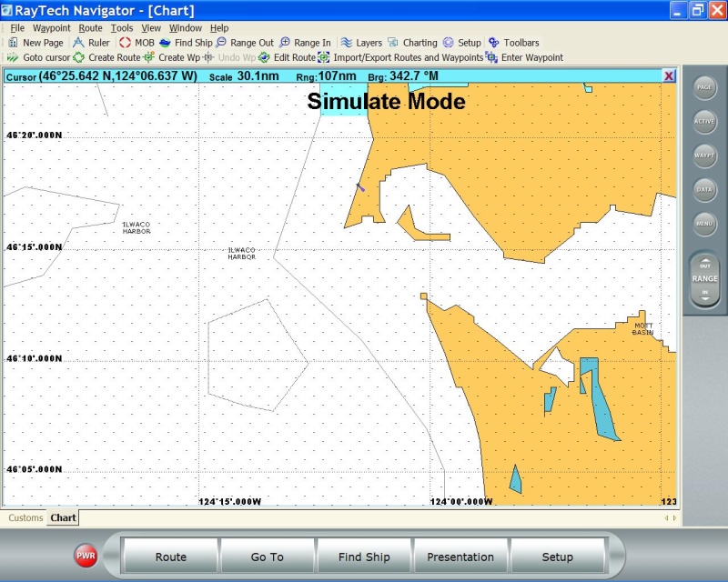Click the Presentation softkey

pyautogui.click(x=460, y=557)
